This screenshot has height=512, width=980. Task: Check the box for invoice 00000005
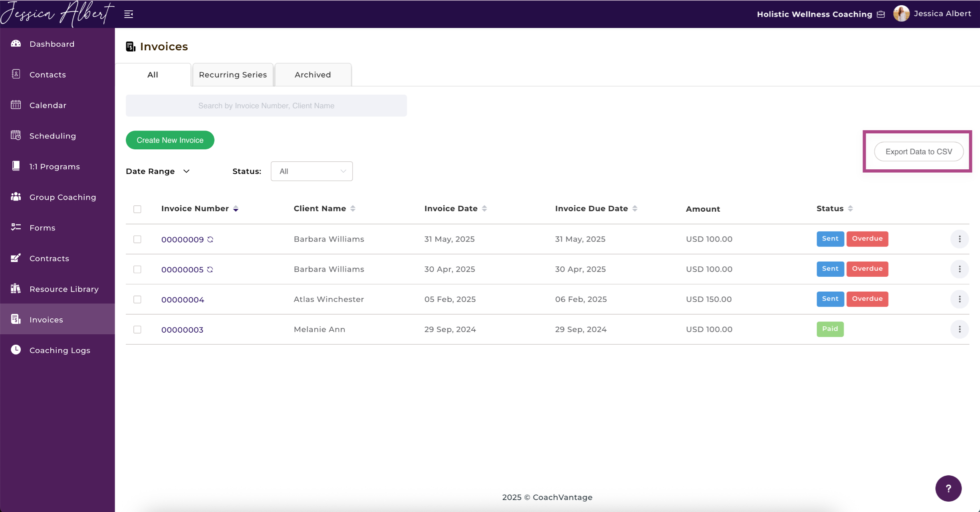[x=137, y=269]
